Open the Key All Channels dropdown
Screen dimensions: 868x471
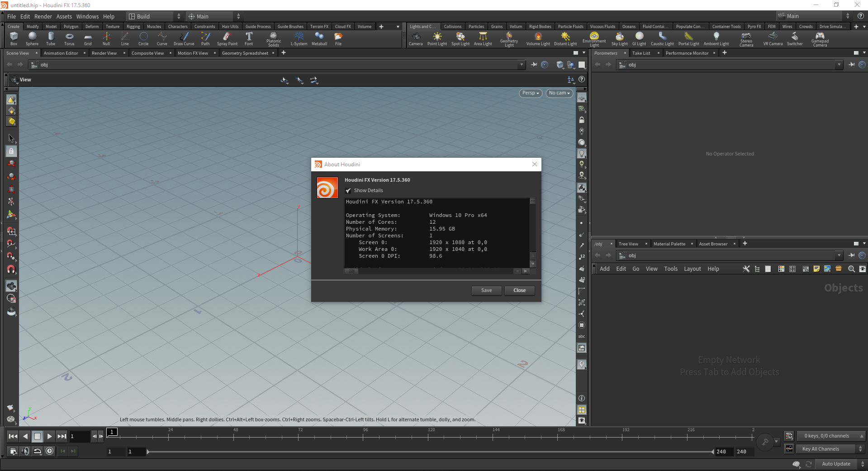[830, 449]
